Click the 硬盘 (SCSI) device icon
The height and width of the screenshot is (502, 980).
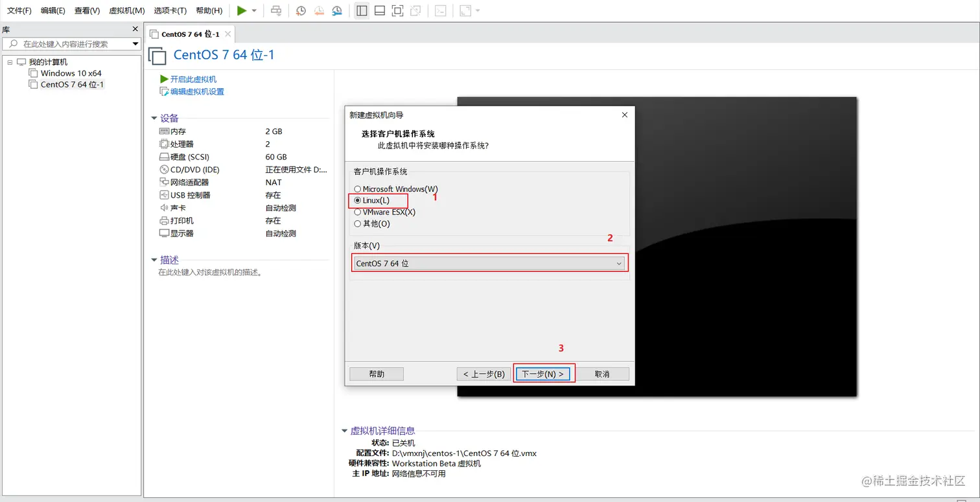(x=164, y=157)
